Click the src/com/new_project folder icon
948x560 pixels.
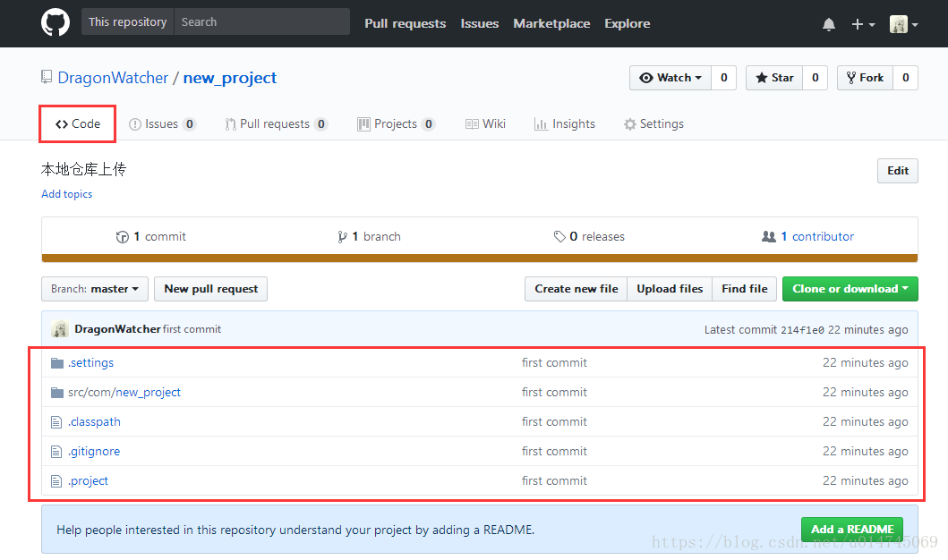click(x=57, y=392)
